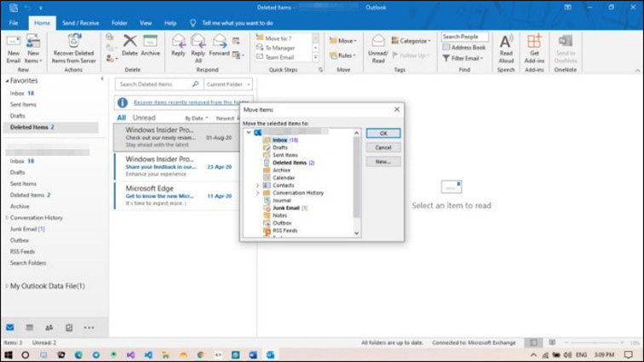Image resolution: width=644 pixels, height=362 pixels.
Task: Select Archive folder in Move Items tree
Action: [277, 170]
